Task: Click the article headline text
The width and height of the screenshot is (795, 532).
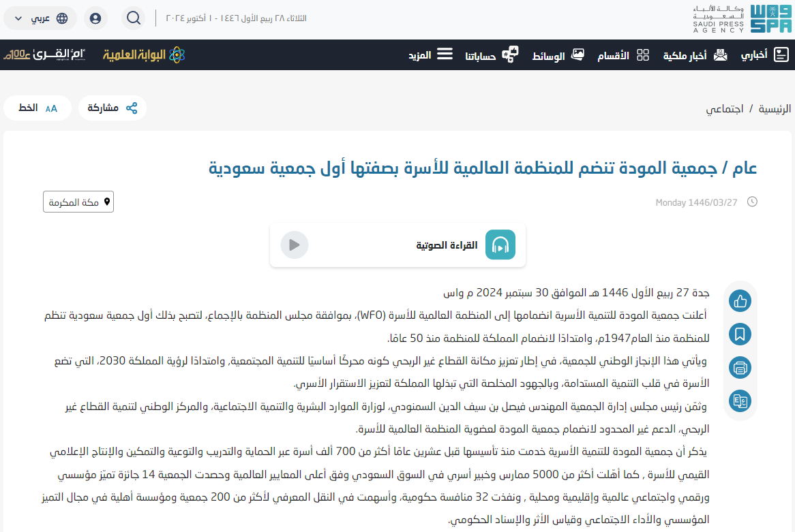Action: pos(483,167)
